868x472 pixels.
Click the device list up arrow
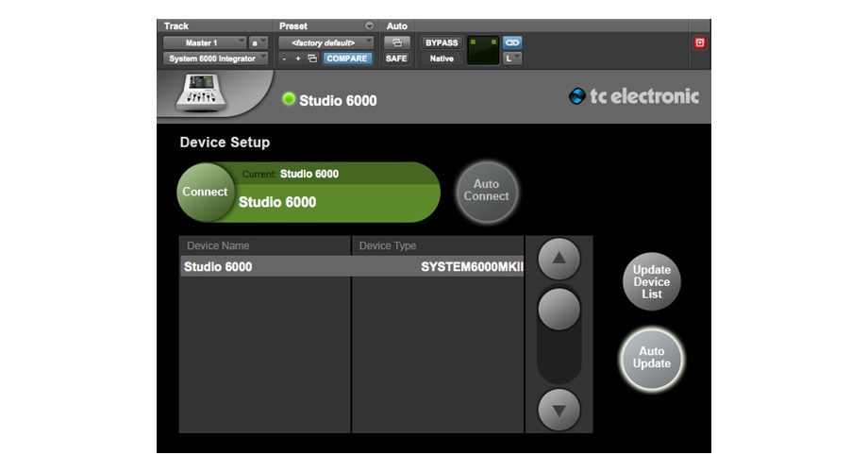point(559,259)
